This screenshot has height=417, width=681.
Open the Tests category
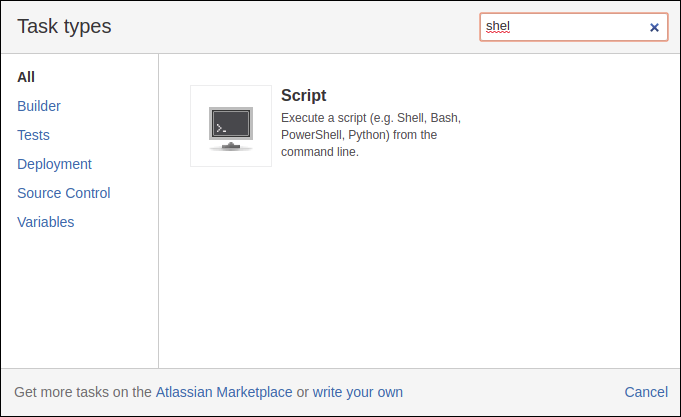[x=33, y=135]
